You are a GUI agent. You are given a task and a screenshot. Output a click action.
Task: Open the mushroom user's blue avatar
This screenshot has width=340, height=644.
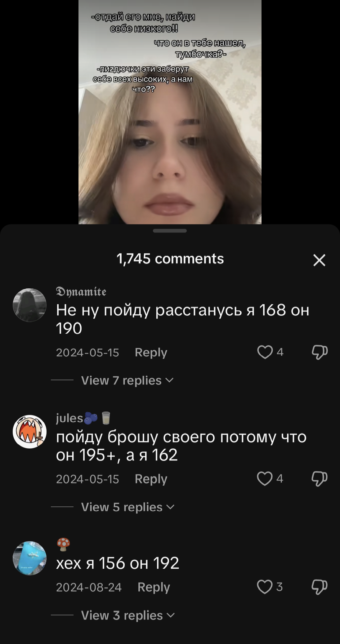29,558
